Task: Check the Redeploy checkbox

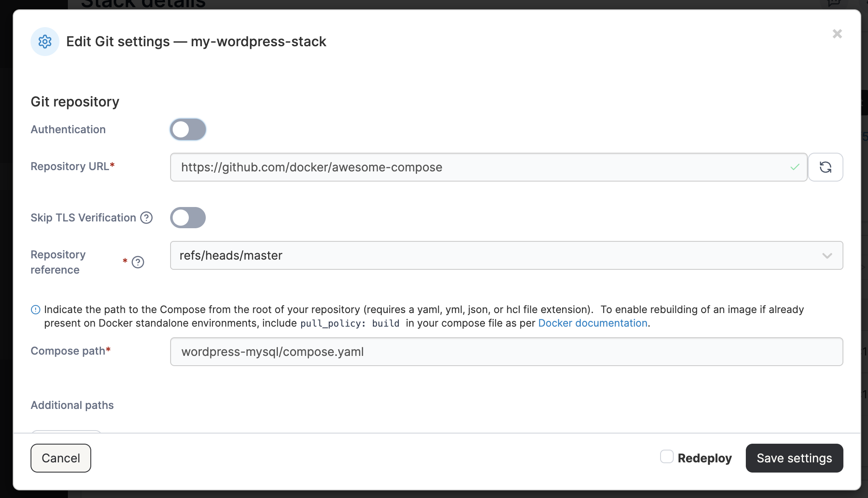Action: coord(666,457)
